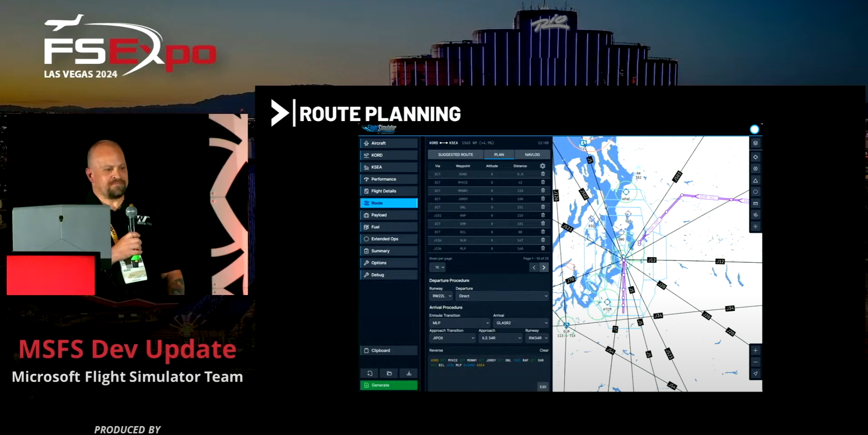Delete the MLP waypoint row
Viewport: 868px width, 435px height.
(543, 248)
